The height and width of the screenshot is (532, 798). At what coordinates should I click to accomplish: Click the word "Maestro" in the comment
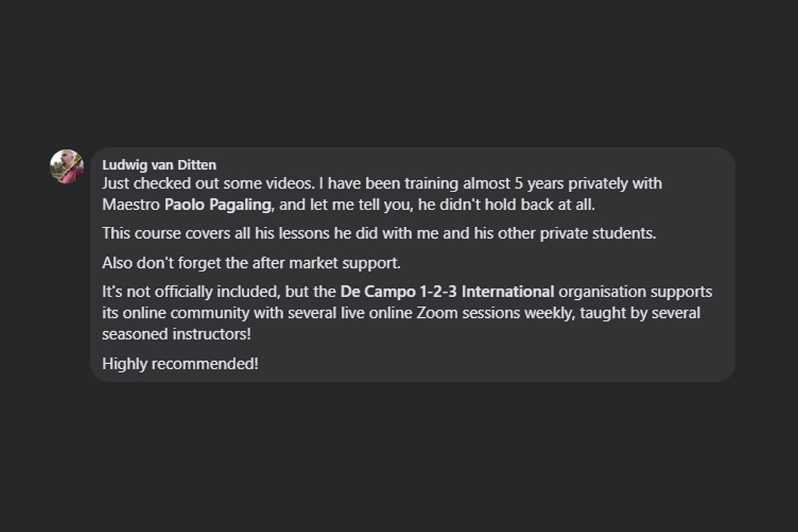(x=131, y=205)
